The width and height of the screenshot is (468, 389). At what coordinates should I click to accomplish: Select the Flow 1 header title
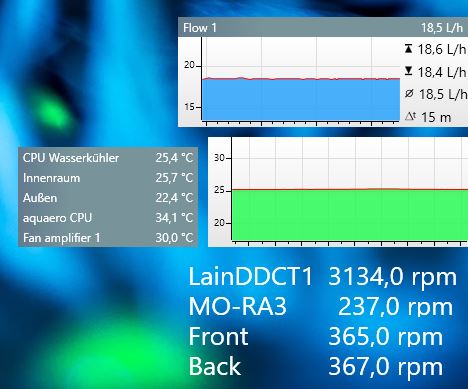200,28
